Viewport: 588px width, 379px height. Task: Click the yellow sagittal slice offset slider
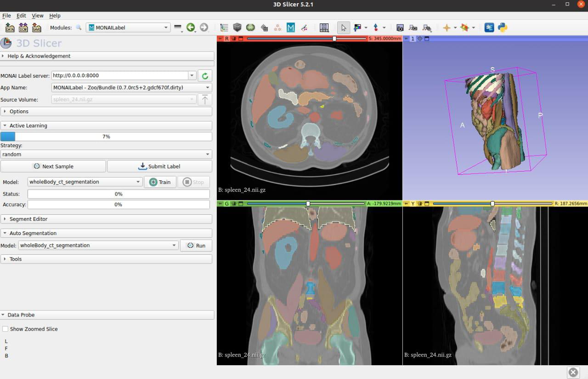pos(492,203)
